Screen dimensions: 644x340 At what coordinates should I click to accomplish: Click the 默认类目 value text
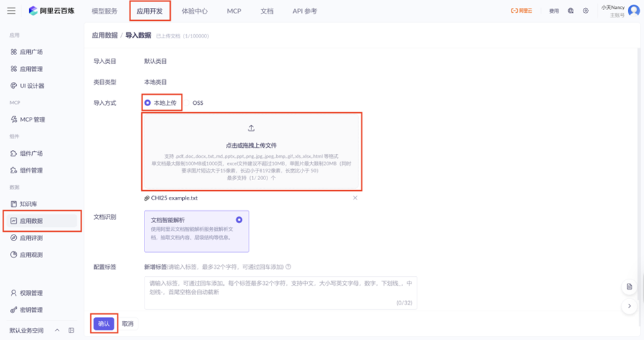155,61
